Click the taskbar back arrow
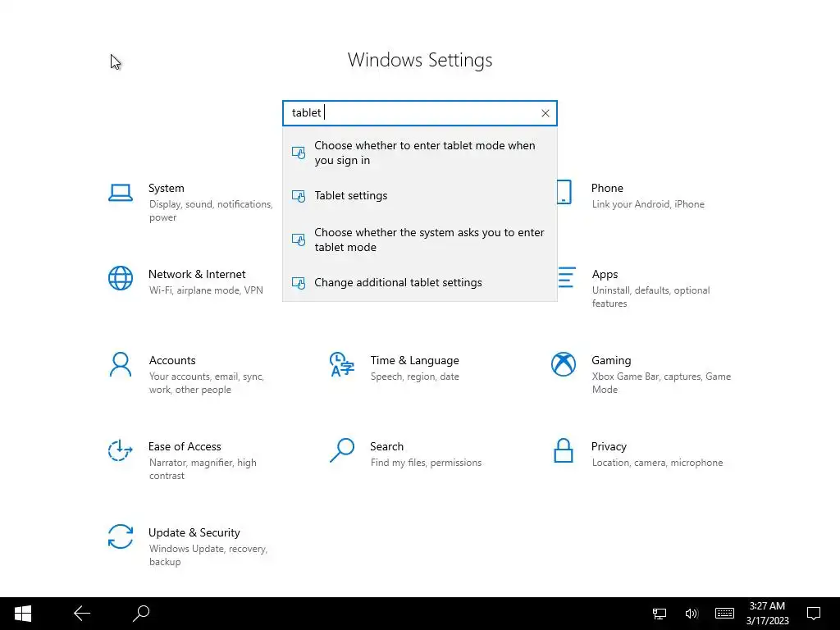 point(82,614)
